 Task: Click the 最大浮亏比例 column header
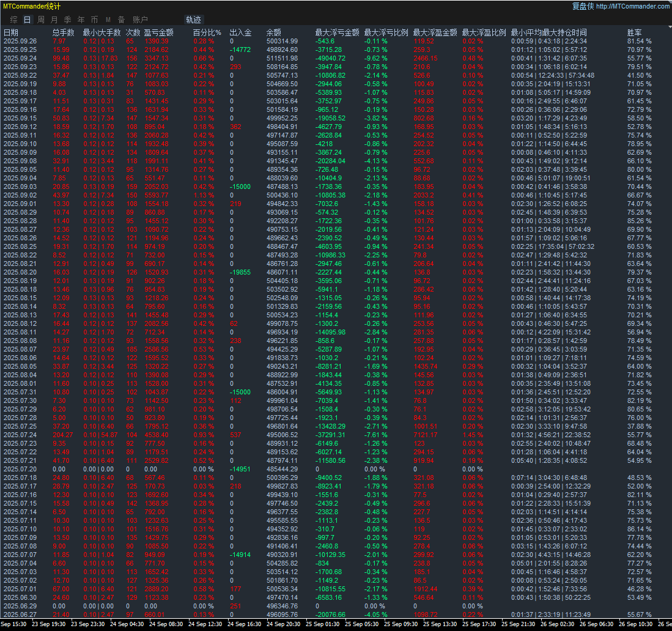[x=386, y=32]
